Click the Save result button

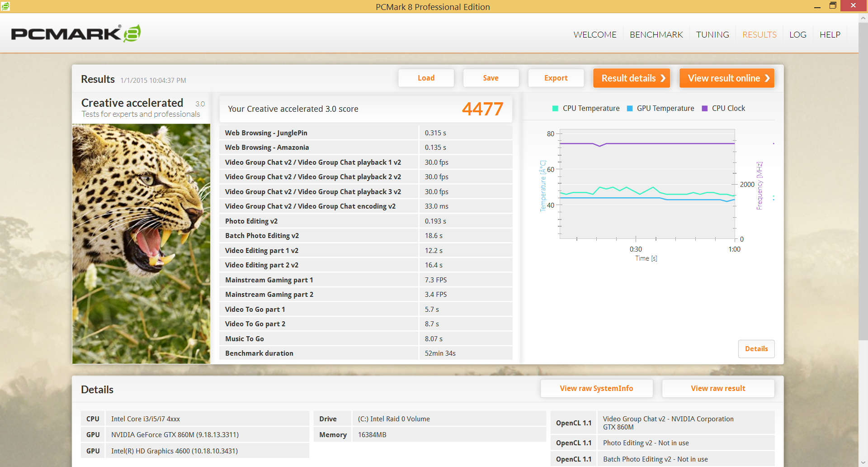click(x=491, y=78)
